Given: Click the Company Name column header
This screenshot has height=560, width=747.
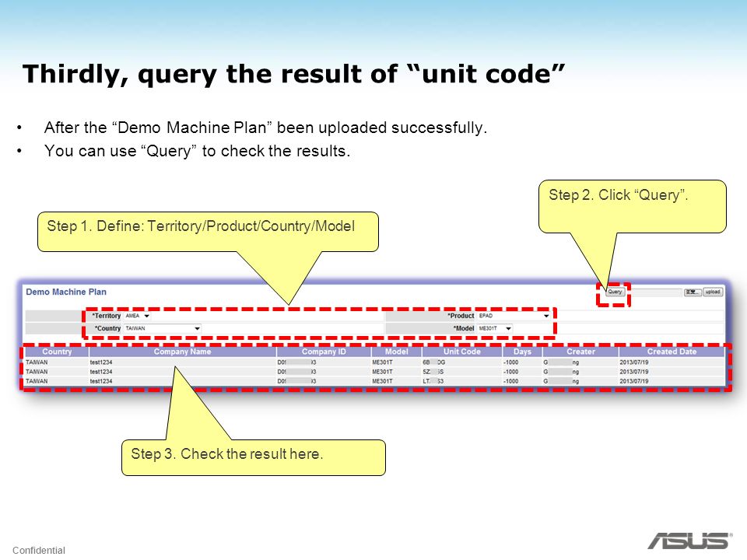Looking at the screenshot, I should tap(182, 352).
